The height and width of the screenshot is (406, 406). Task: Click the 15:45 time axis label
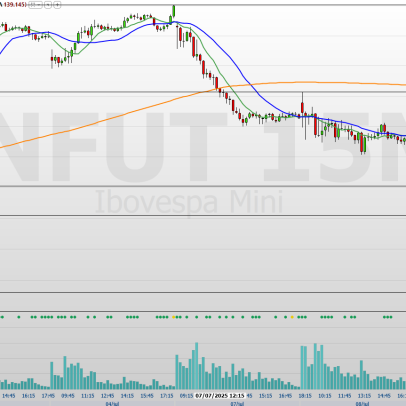[147, 396]
